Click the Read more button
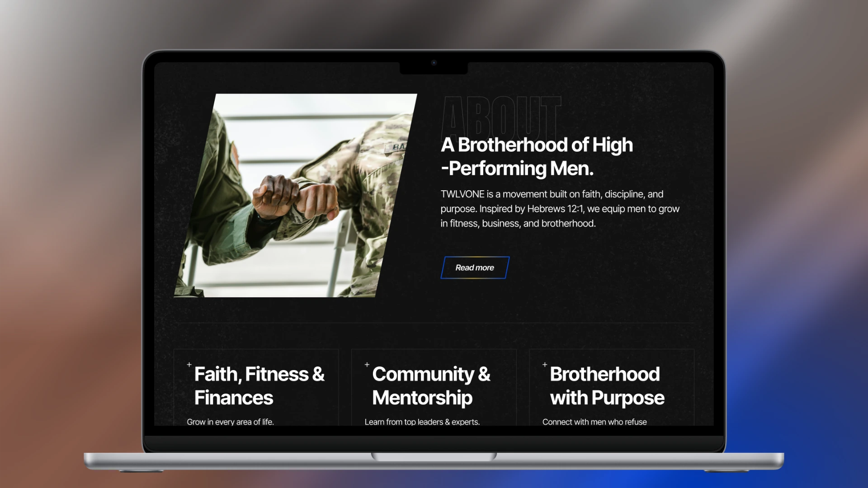The height and width of the screenshot is (488, 868). (475, 267)
